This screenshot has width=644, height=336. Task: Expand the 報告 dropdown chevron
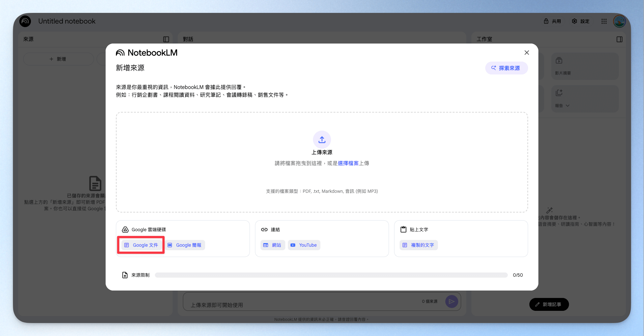coord(568,105)
